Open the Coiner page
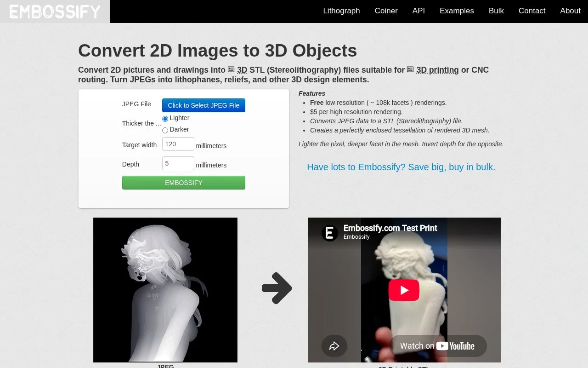Screen dimensions: 588x368 tap(386, 11)
